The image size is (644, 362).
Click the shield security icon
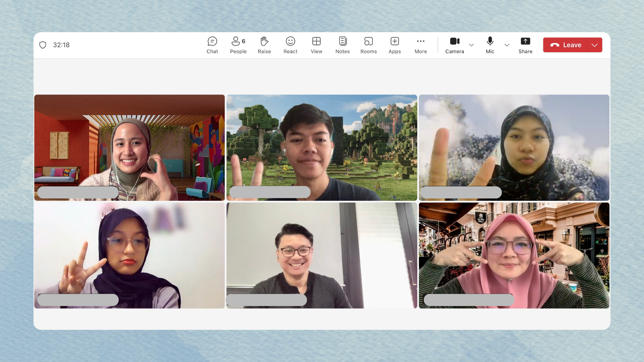pos(43,45)
